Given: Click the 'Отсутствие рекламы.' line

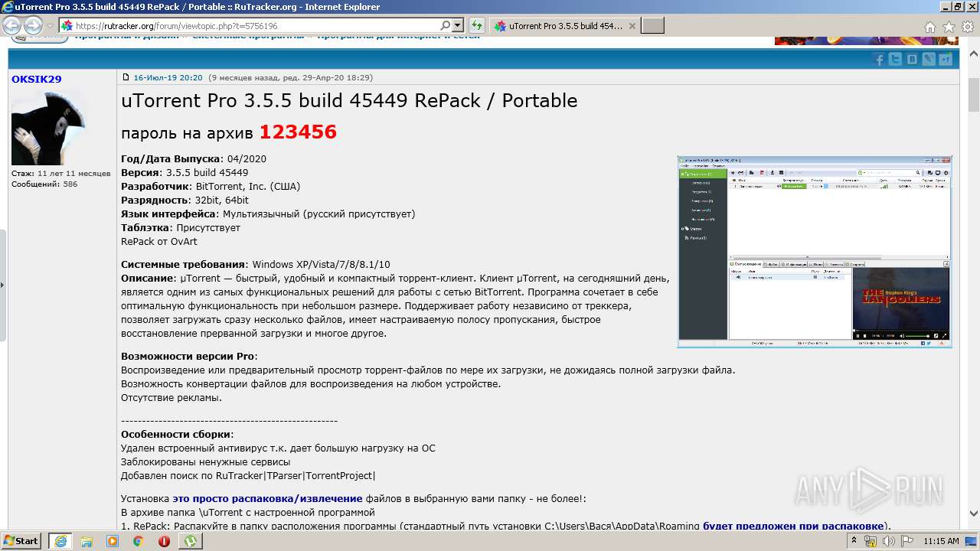Looking at the screenshot, I should 171,397.
